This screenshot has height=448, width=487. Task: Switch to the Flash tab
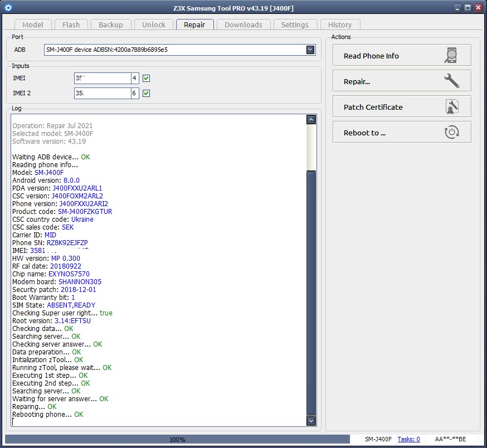click(71, 25)
